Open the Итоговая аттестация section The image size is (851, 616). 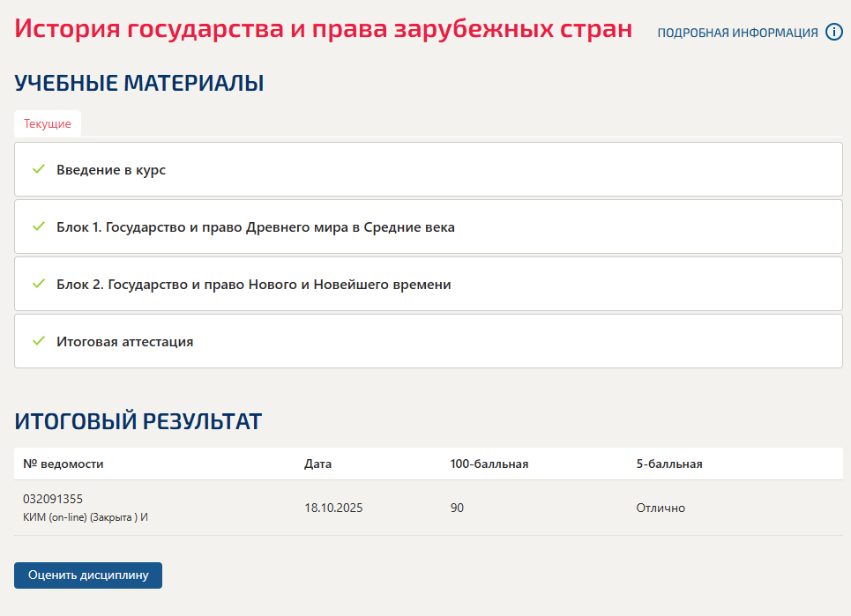click(x=125, y=342)
